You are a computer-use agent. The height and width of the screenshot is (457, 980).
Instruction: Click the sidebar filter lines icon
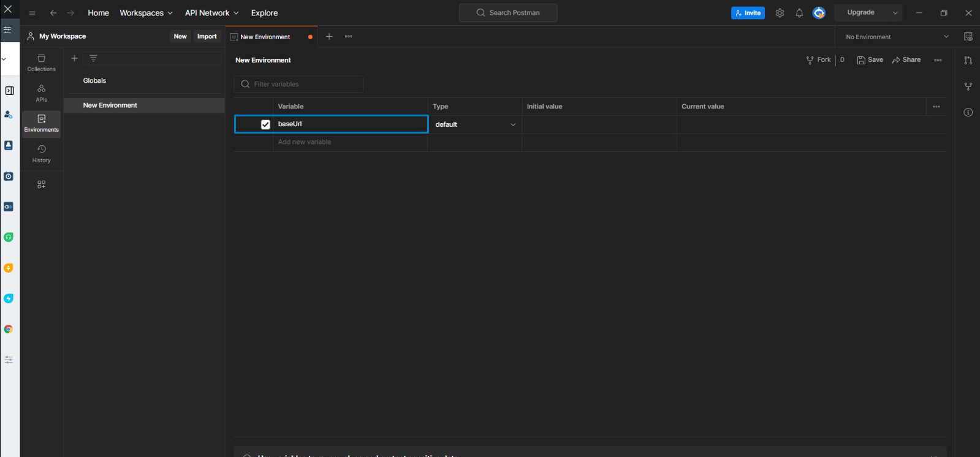93,58
